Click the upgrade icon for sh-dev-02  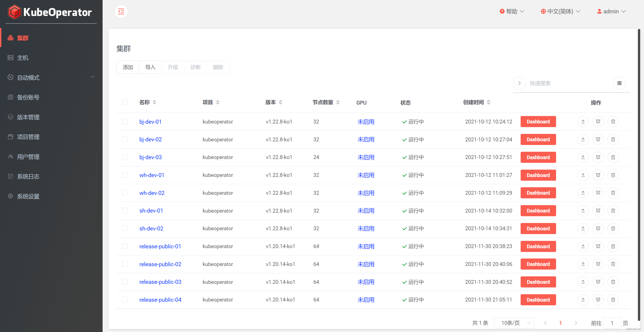[583, 228]
